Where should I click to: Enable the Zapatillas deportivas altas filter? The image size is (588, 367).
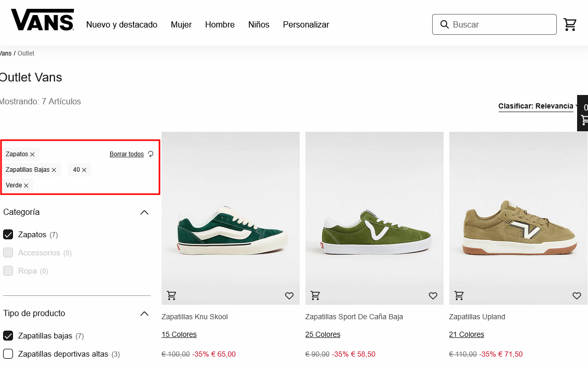coord(8,354)
